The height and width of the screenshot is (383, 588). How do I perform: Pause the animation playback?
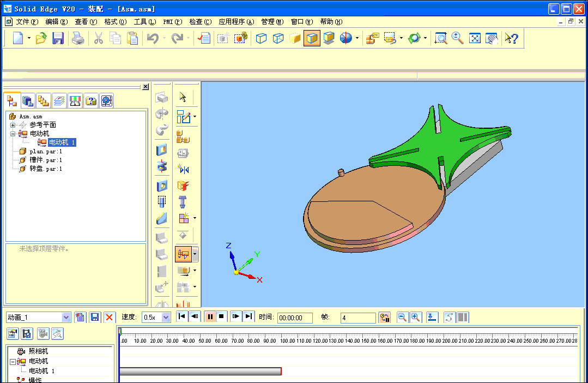[210, 316]
